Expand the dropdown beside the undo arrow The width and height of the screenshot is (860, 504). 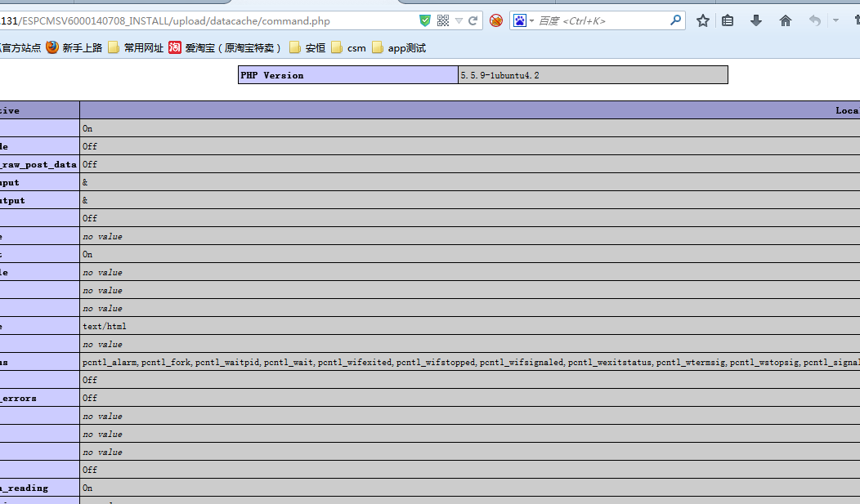tap(835, 20)
